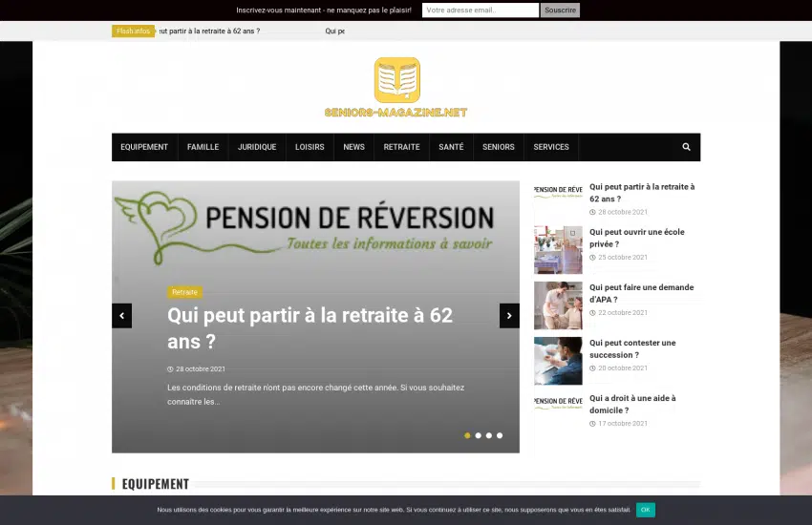This screenshot has width=812, height=525.
Task: Open the Juridique menu item
Action: (x=257, y=147)
